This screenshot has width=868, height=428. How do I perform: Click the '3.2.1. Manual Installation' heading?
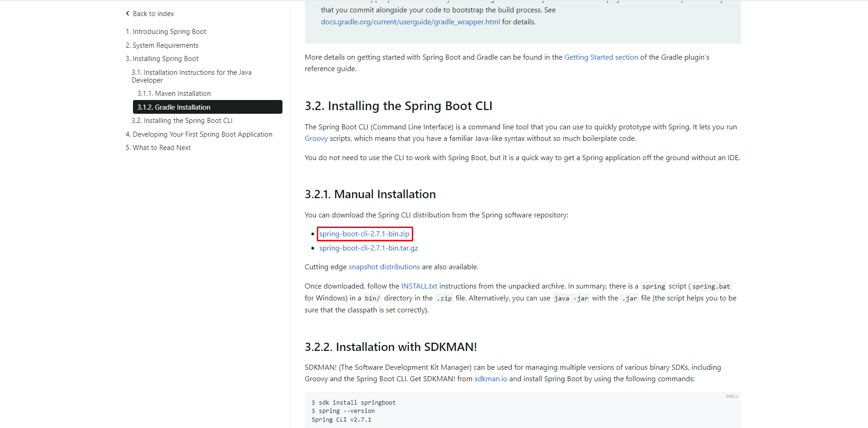(370, 194)
